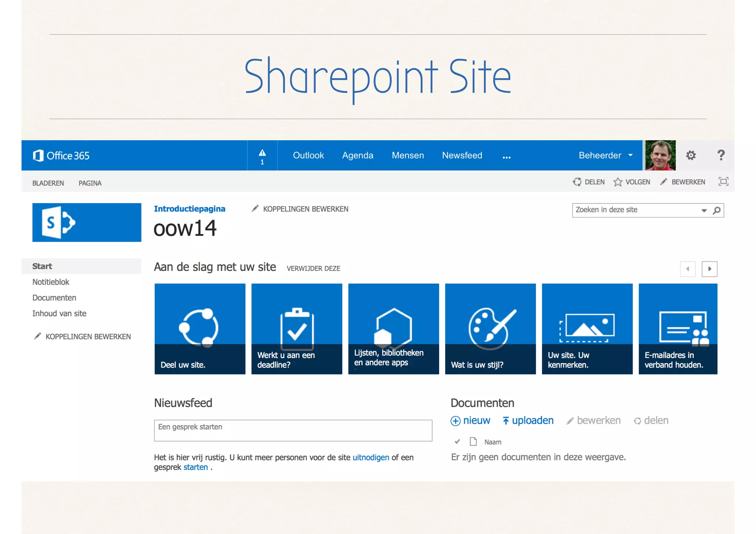The height and width of the screenshot is (534, 756).
Task: Click Verwijder deze link
Action: point(313,269)
